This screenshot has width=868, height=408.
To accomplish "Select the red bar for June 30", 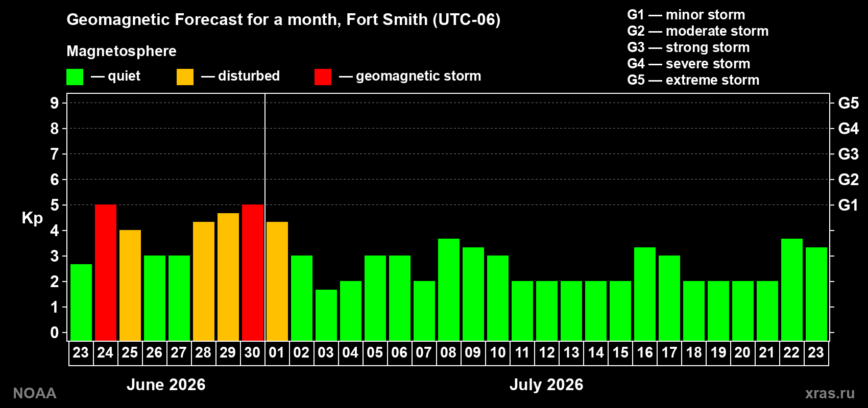I will coord(253,273).
